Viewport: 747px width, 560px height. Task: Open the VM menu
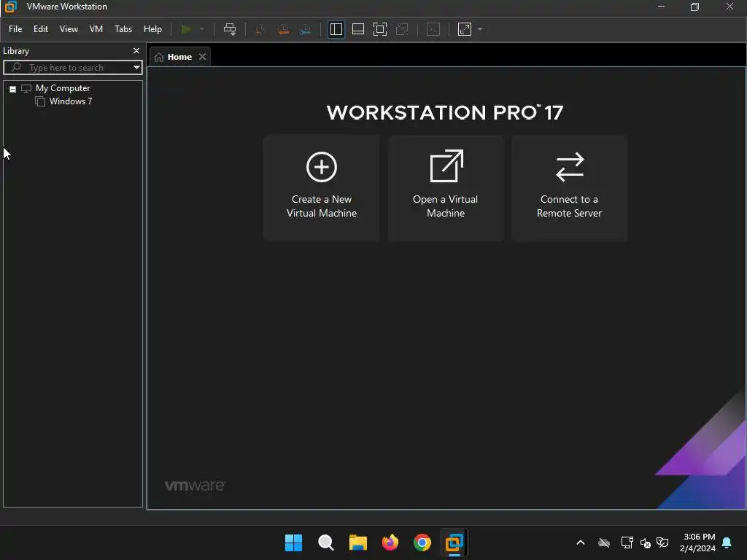click(96, 29)
